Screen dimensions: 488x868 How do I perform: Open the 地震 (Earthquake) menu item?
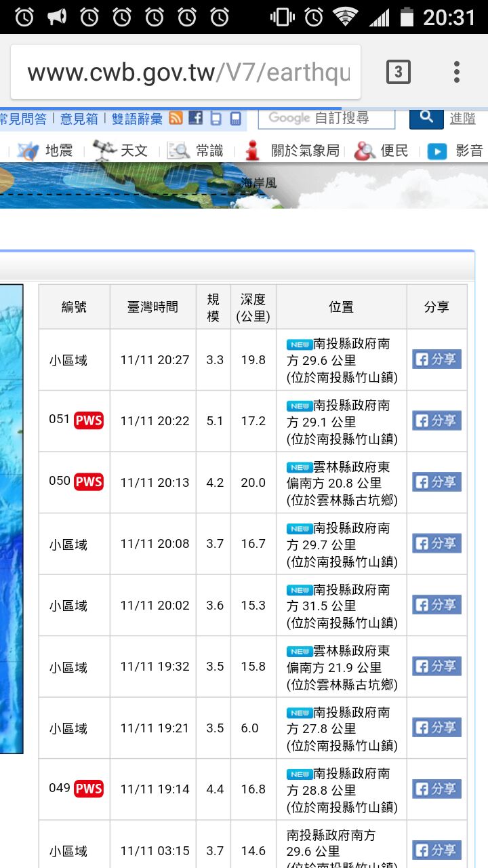(x=46, y=151)
